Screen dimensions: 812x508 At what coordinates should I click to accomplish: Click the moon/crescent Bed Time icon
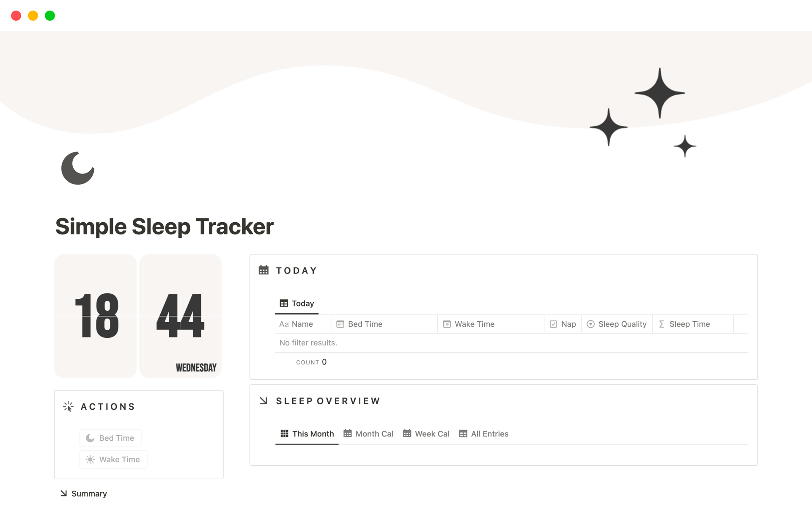click(90, 437)
